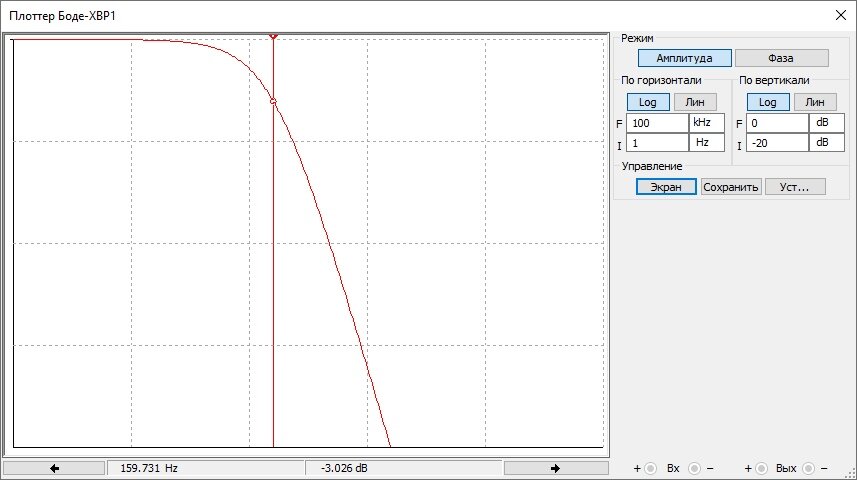Open the vertical I unit dB field
The height and width of the screenshot is (480, 857).
pyautogui.click(x=827, y=143)
